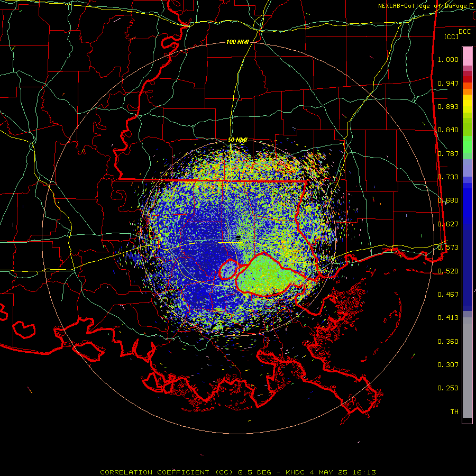The image size is (476, 476).
Task: Select the 0.787 legend value
Action: (448, 153)
